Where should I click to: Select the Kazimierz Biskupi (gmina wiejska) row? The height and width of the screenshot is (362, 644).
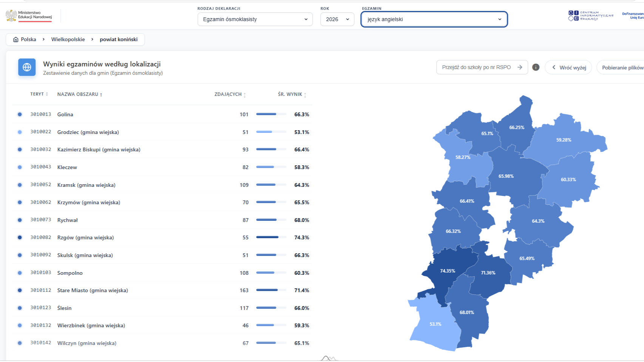pos(162,149)
